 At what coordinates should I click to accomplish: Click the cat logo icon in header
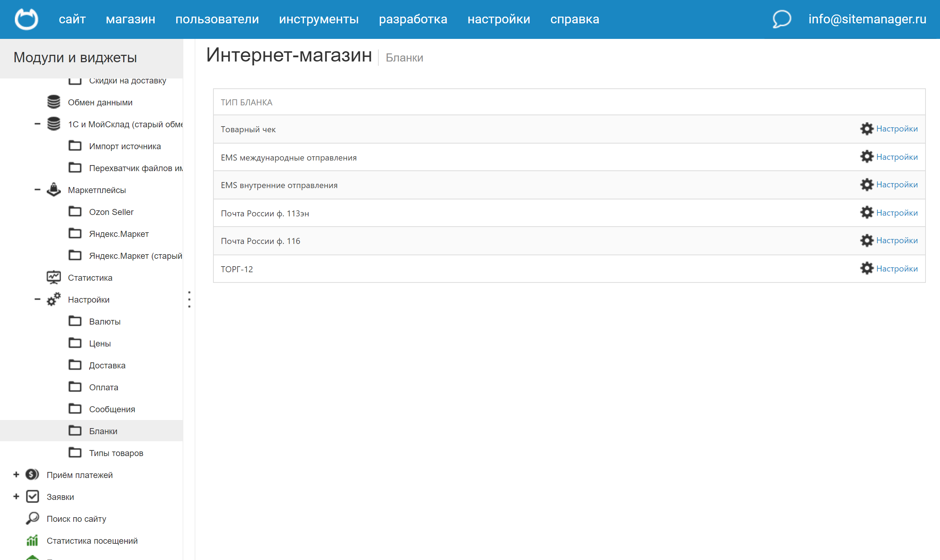tap(26, 19)
